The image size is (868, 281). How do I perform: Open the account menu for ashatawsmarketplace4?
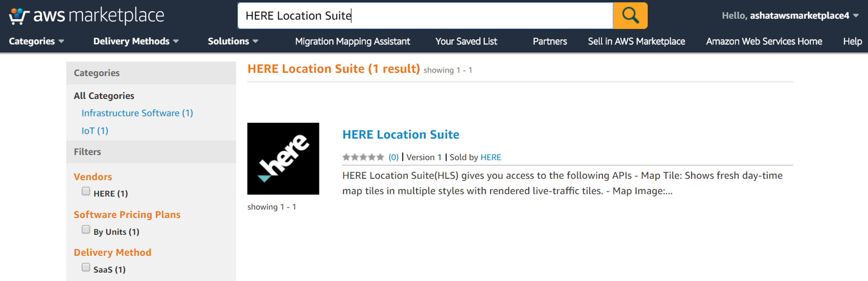pyautogui.click(x=790, y=16)
